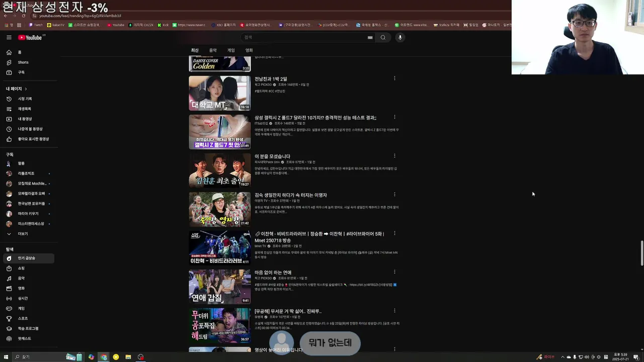Open 내 동영상 in the sidebar

28,119
